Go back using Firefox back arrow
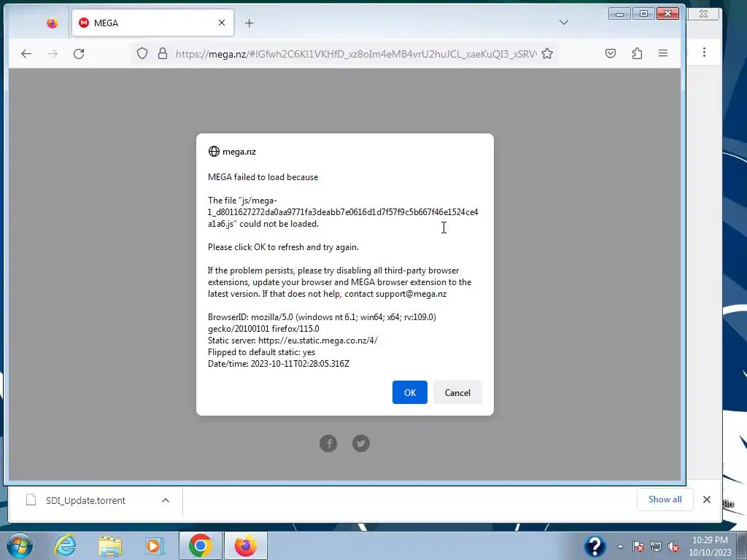The width and height of the screenshot is (747, 560). point(26,54)
